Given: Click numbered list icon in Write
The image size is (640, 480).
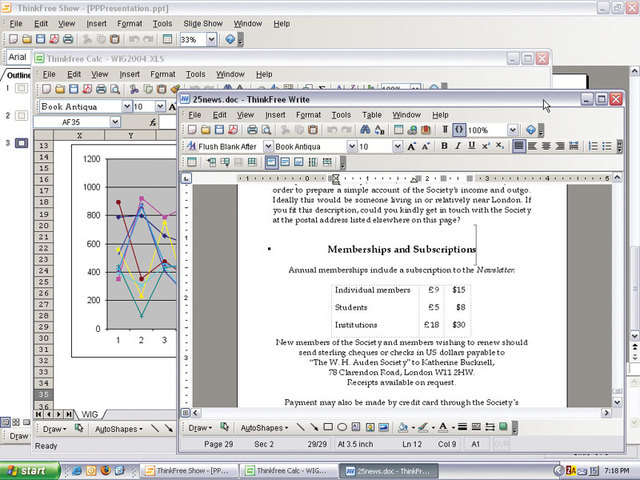Looking at the screenshot, I should click(593, 146).
